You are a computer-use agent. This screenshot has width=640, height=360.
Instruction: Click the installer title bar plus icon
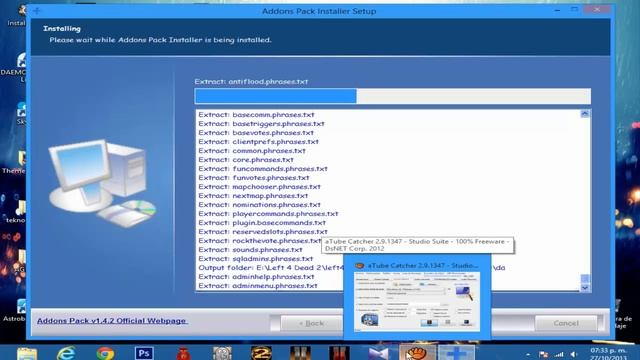(x=37, y=11)
